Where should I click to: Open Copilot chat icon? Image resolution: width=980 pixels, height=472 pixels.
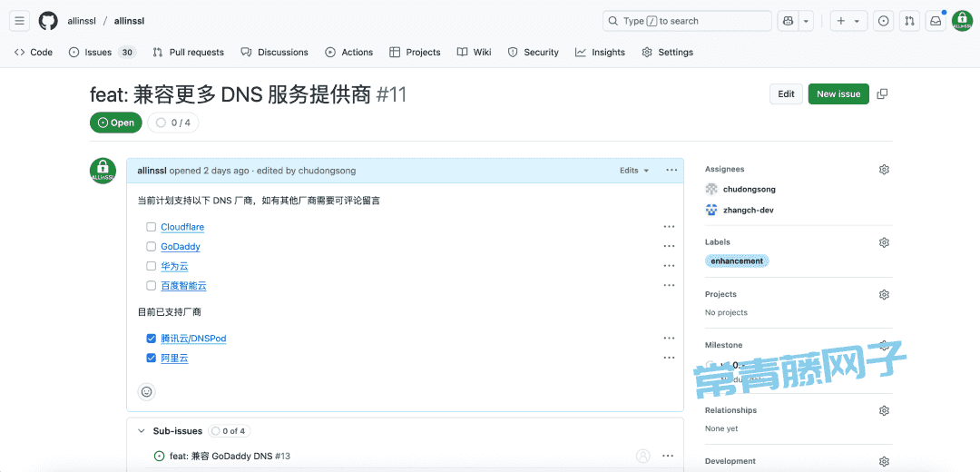click(789, 21)
